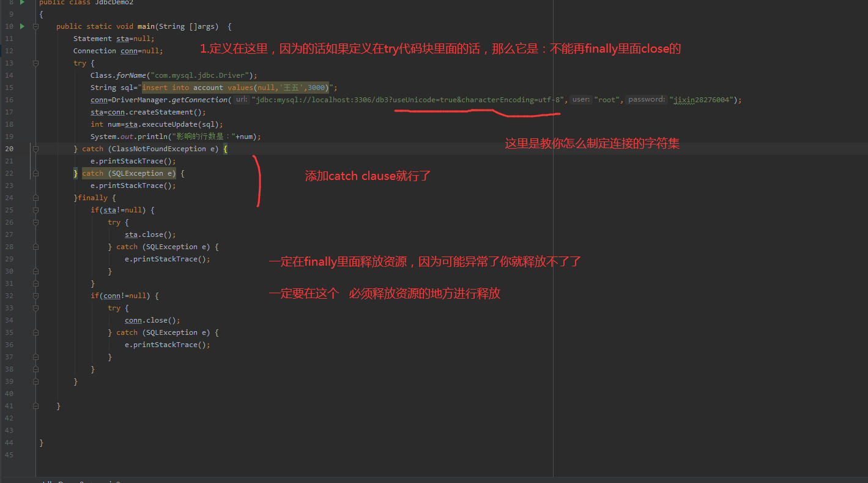
Task: Click the 'url:' parameter hint
Action: tap(242, 100)
